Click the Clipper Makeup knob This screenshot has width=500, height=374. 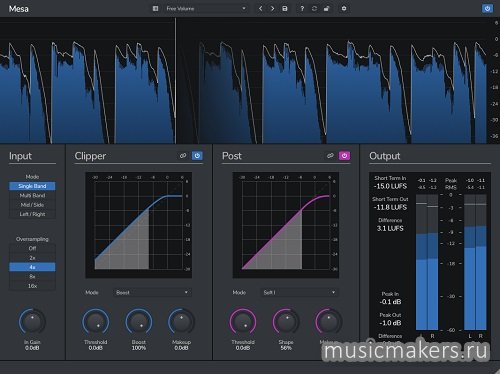tap(181, 322)
